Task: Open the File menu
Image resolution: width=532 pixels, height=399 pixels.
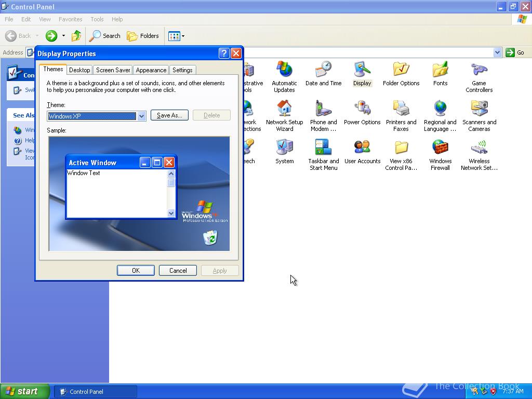Action: pyautogui.click(x=9, y=19)
